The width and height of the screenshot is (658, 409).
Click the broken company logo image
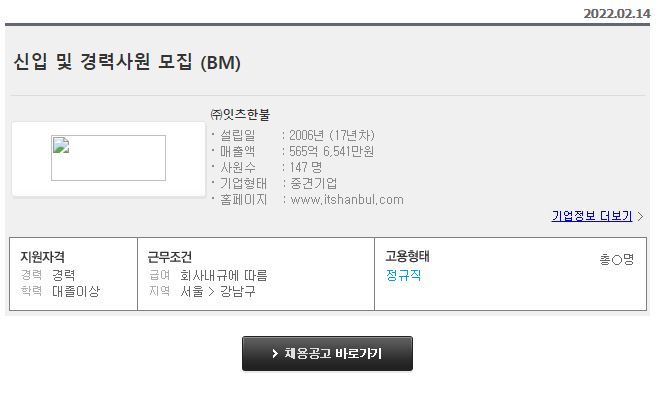pos(108,158)
